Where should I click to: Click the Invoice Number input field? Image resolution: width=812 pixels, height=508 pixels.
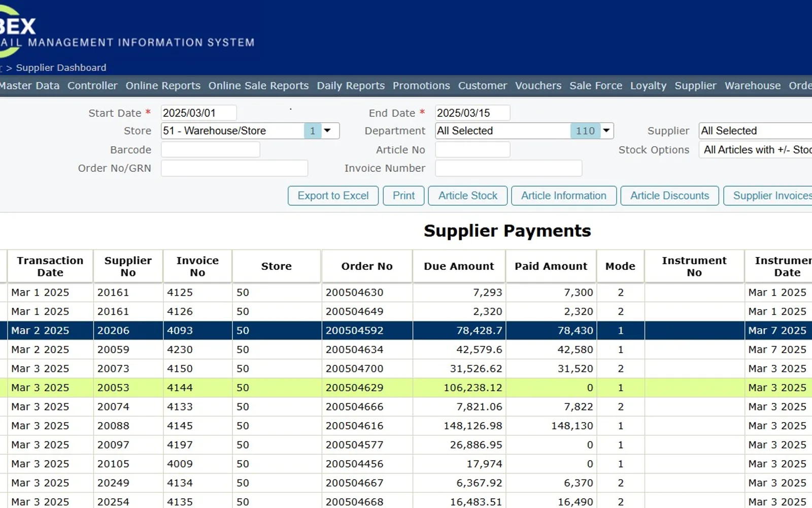point(509,168)
